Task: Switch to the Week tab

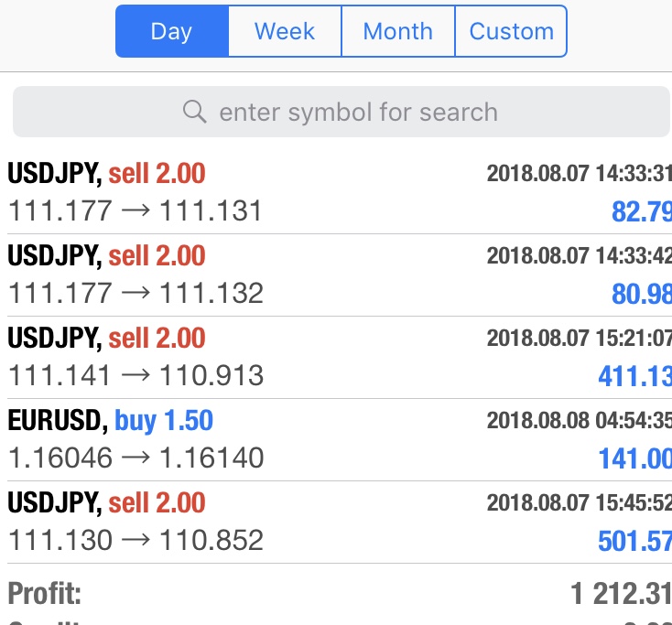Action: point(285,31)
